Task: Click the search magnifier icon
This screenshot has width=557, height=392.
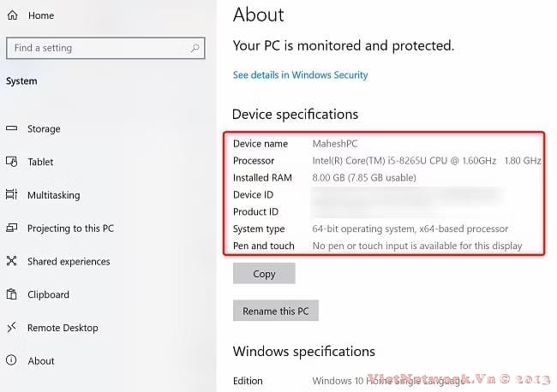Action: click(196, 48)
